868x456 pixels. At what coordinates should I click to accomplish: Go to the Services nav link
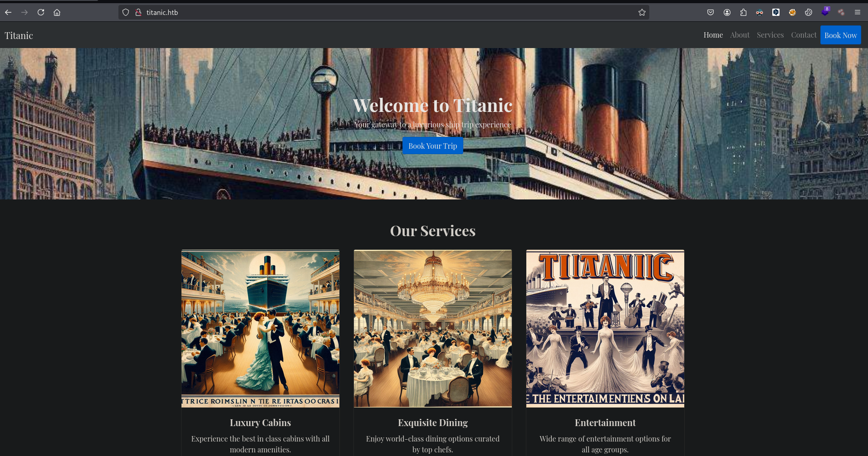770,35
